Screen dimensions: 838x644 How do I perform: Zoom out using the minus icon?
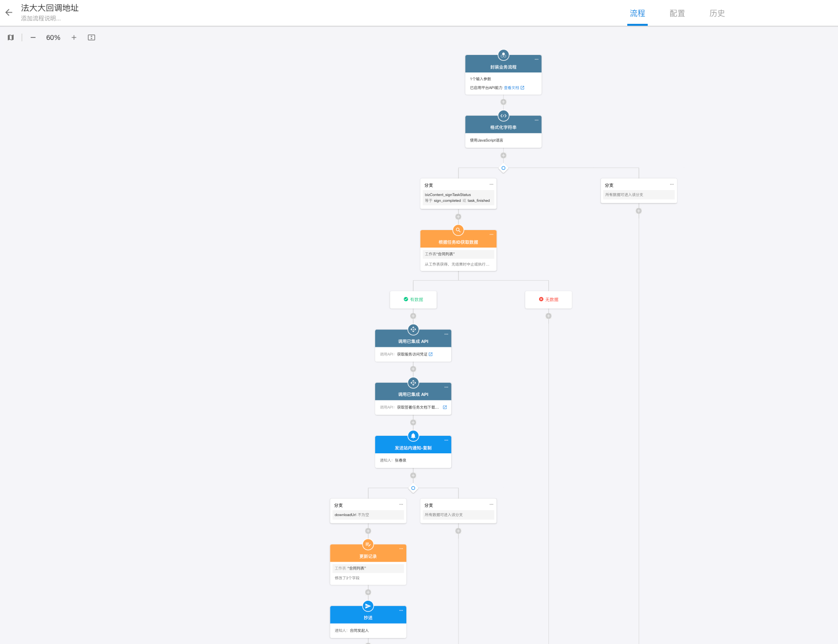point(33,37)
